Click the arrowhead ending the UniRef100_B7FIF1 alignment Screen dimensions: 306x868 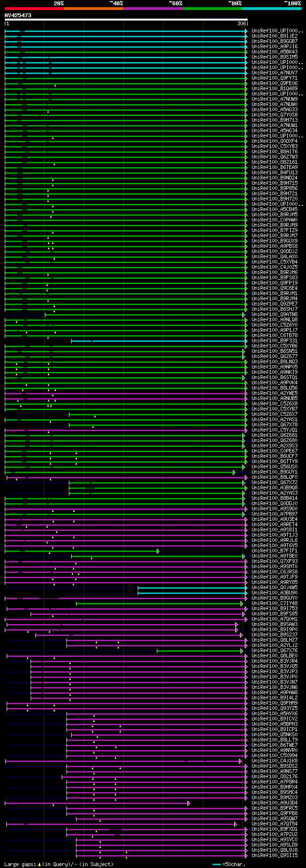point(158,551)
